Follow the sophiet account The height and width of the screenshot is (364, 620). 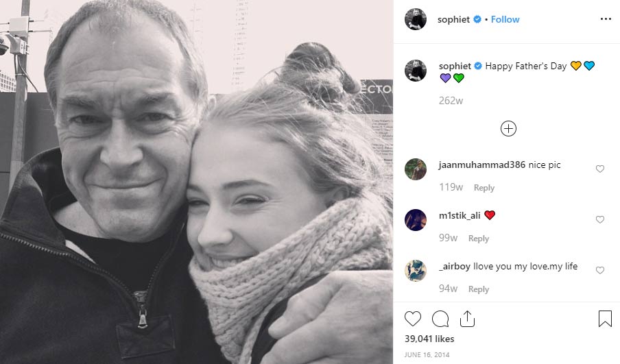tap(505, 19)
